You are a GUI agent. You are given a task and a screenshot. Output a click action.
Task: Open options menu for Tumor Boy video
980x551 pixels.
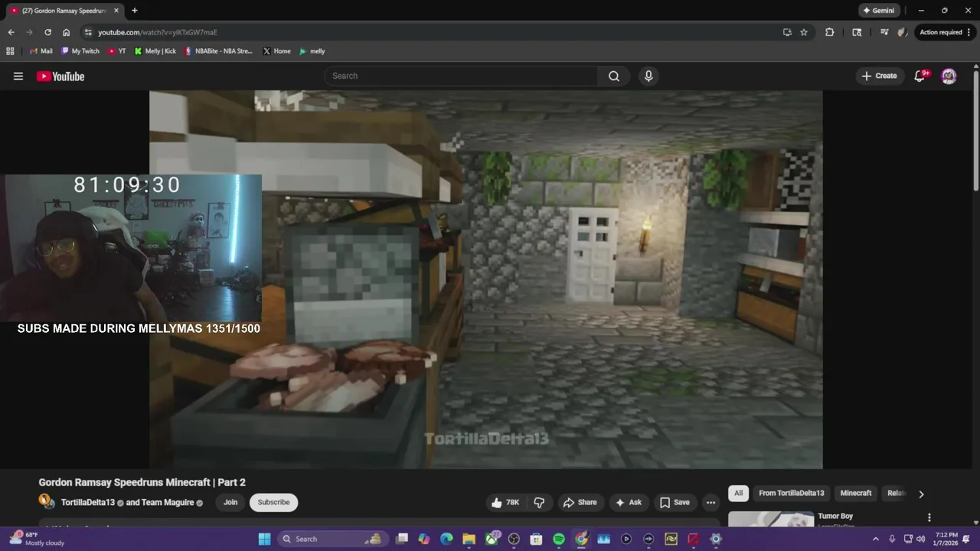point(929,517)
